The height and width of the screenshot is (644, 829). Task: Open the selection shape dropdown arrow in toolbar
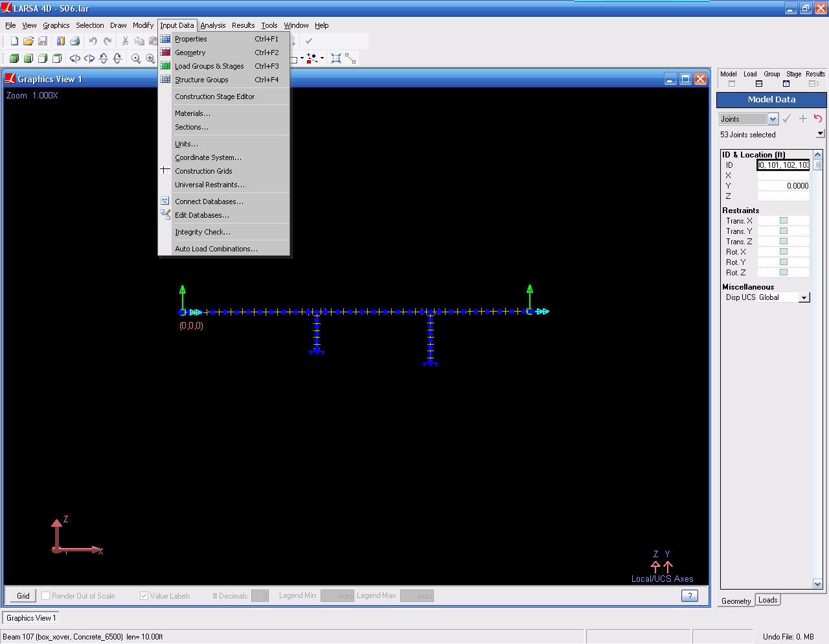pyautogui.click(x=302, y=58)
